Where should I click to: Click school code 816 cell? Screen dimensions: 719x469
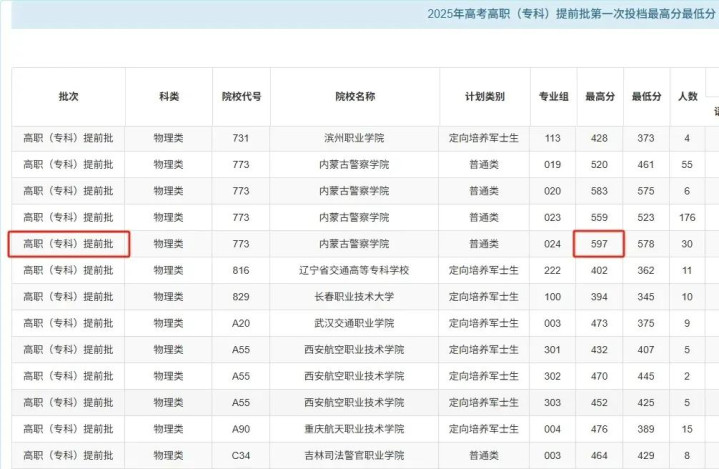coord(241,270)
